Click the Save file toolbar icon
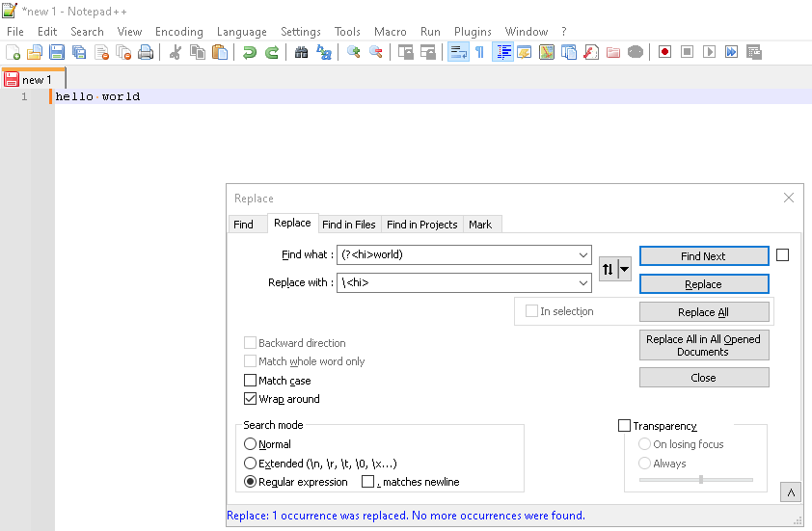 [x=57, y=52]
